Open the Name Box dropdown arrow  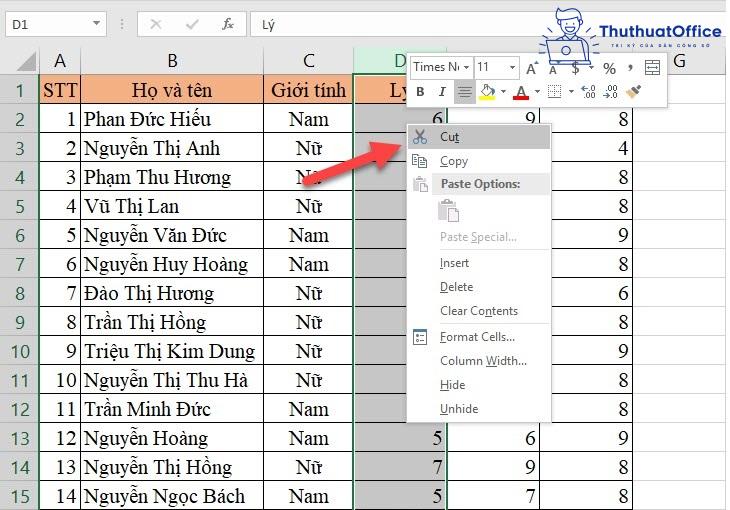coord(96,23)
